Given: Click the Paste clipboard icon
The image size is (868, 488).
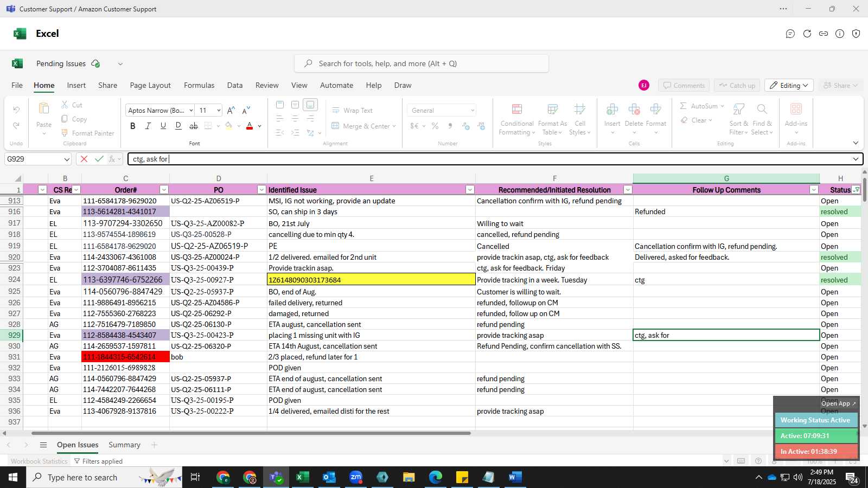Looking at the screenshot, I should click(44, 109).
